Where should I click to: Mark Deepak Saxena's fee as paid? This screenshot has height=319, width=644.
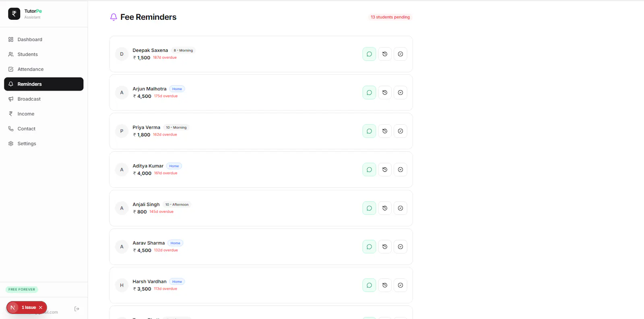point(400,54)
